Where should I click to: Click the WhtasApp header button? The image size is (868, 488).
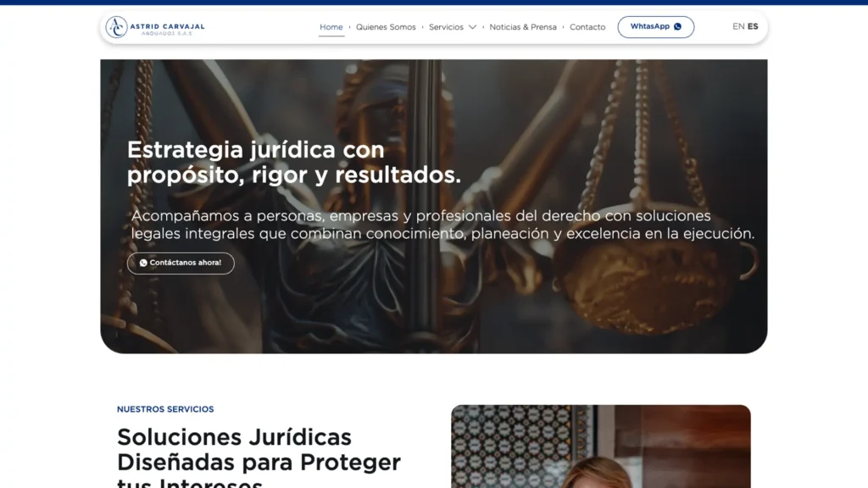(x=656, y=27)
